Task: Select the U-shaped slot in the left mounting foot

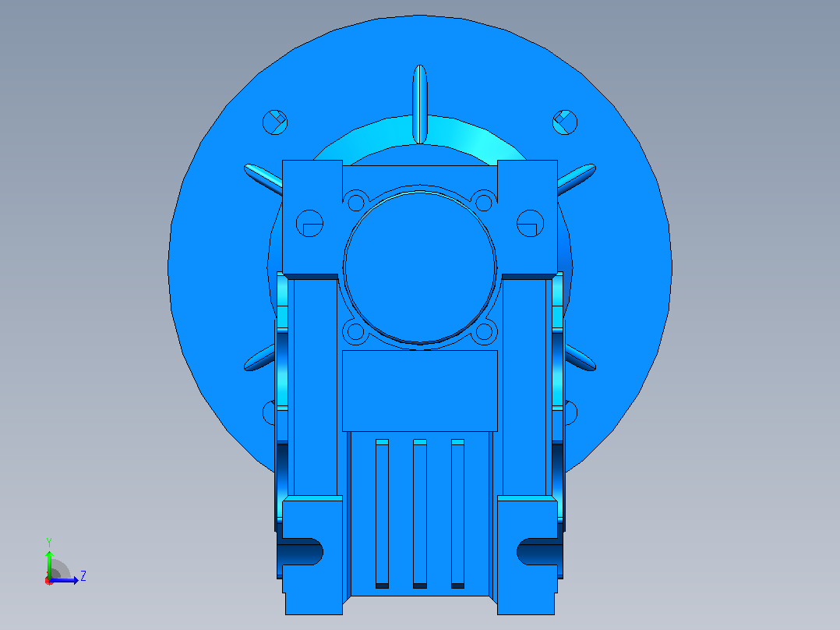Action: pyautogui.click(x=302, y=552)
